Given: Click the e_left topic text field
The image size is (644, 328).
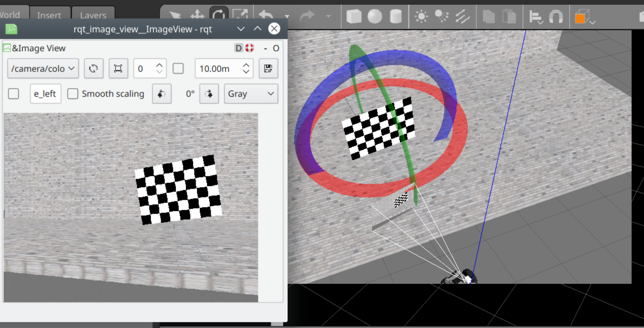Looking at the screenshot, I should pos(45,94).
